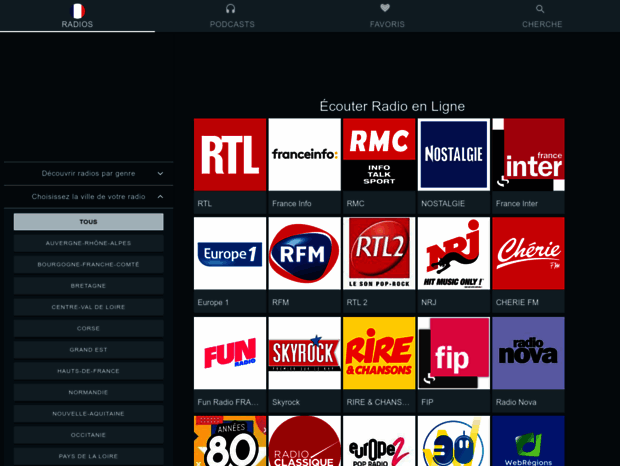
Task: Filter by Nouvelle-Aquitaine region
Action: (x=88, y=414)
